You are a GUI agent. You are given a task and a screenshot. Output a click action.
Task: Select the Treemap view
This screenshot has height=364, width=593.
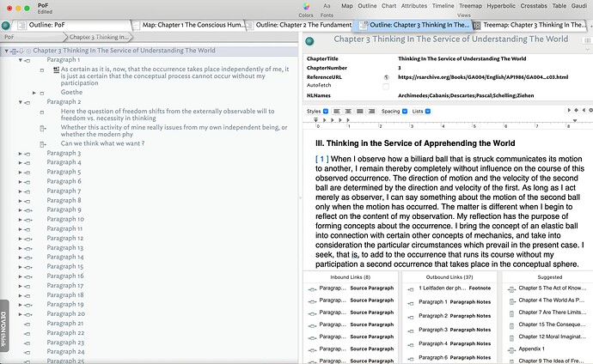[470, 6]
